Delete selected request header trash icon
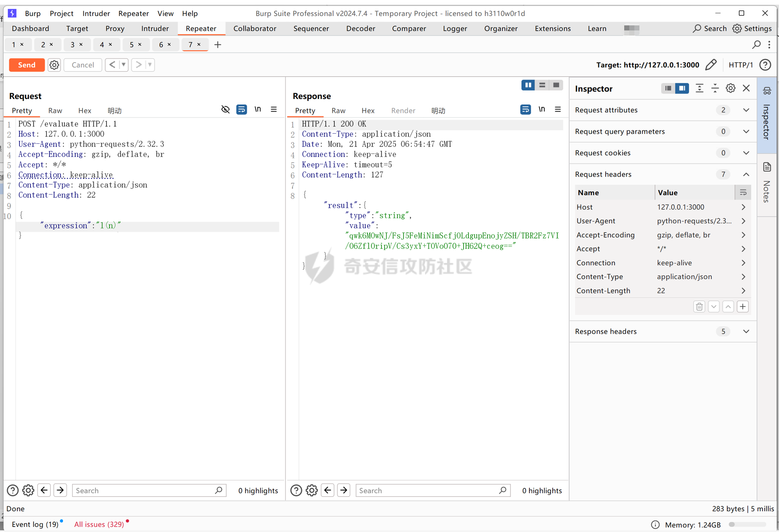The image size is (779, 532). [x=699, y=307]
